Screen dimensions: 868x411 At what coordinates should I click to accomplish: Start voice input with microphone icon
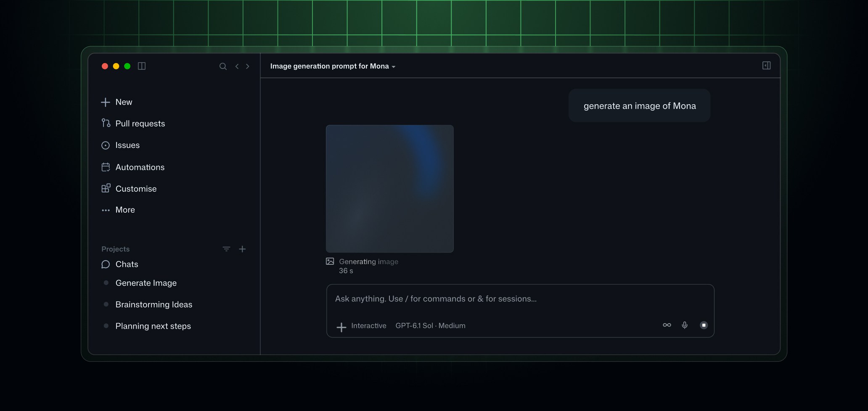(x=685, y=325)
